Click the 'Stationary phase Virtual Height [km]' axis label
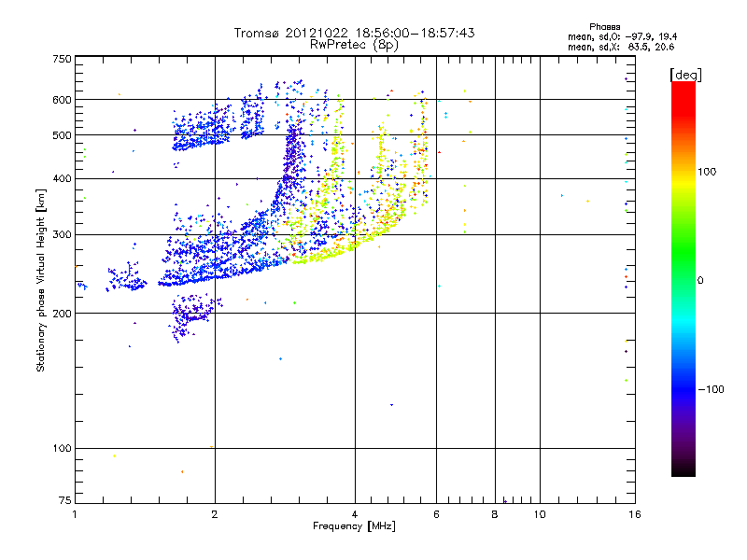The width and height of the screenshot is (747, 560). pos(41,280)
